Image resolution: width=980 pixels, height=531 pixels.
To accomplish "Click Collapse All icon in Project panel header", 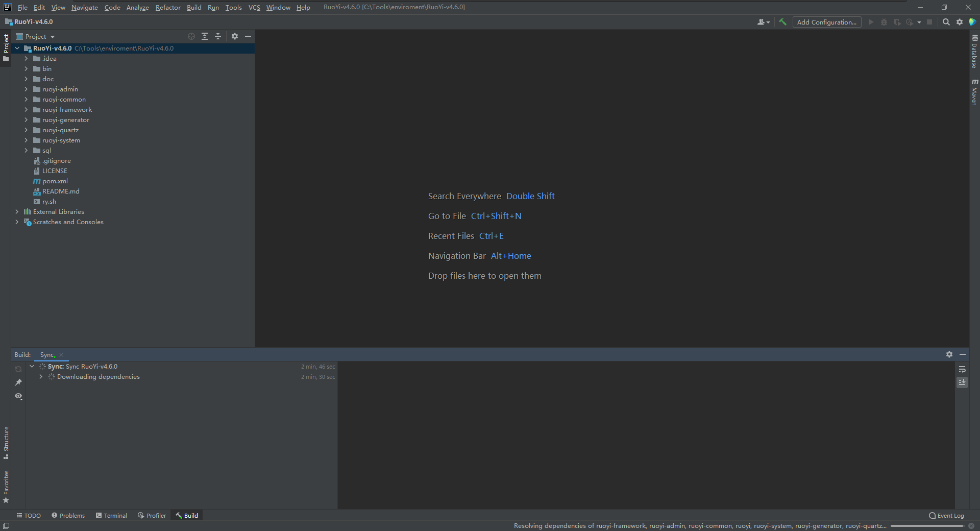I will [x=218, y=36].
